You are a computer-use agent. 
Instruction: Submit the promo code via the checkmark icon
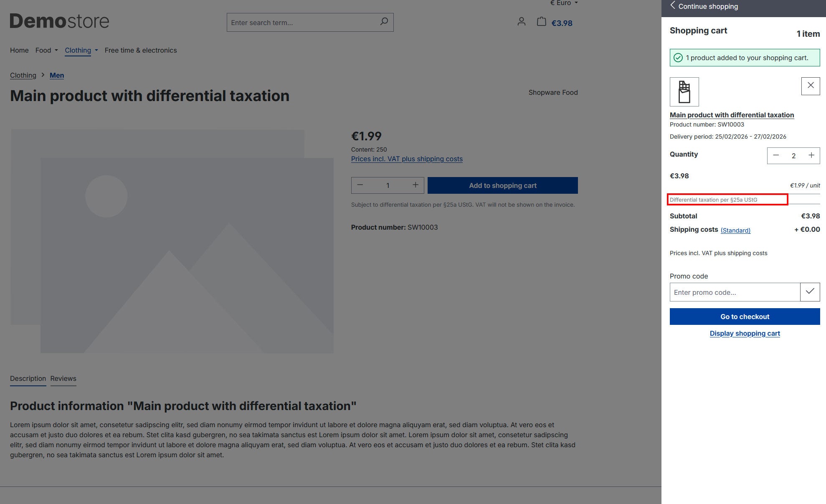coord(810,292)
